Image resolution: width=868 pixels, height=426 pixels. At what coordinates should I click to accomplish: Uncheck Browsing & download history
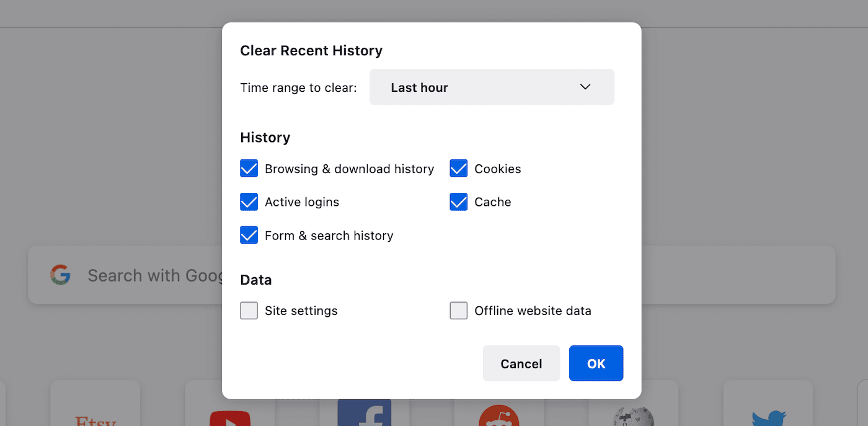coord(249,168)
